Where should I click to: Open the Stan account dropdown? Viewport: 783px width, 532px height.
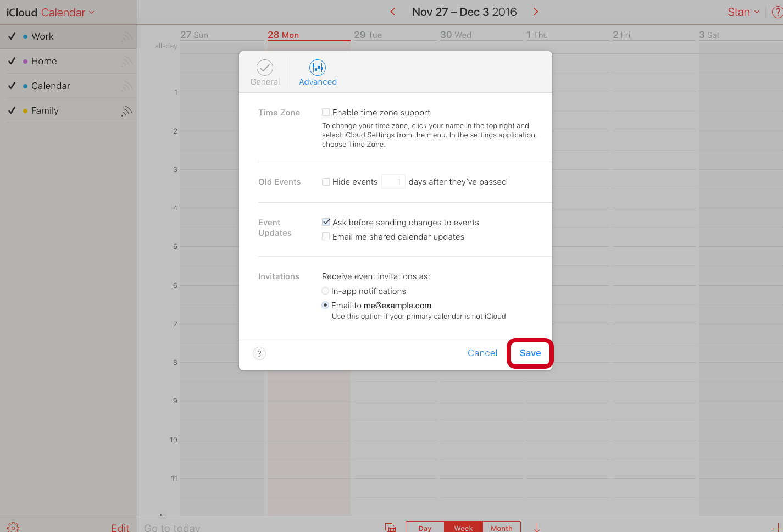click(743, 12)
